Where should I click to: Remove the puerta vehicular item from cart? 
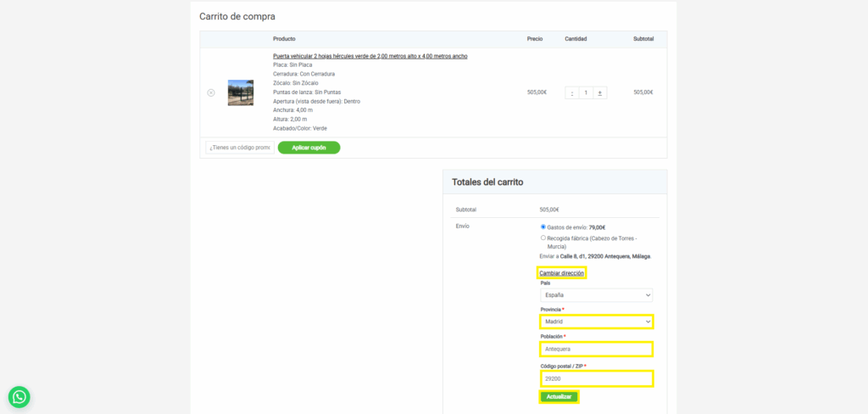coord(211,92)
